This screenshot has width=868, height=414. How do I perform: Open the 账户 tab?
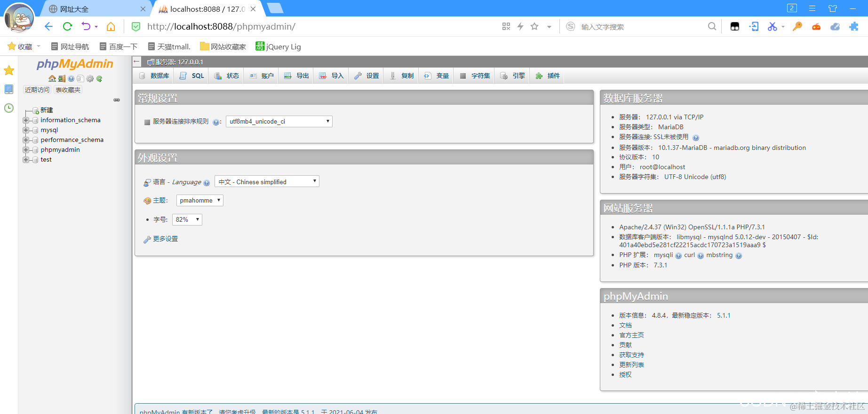(x=262, y=76)
